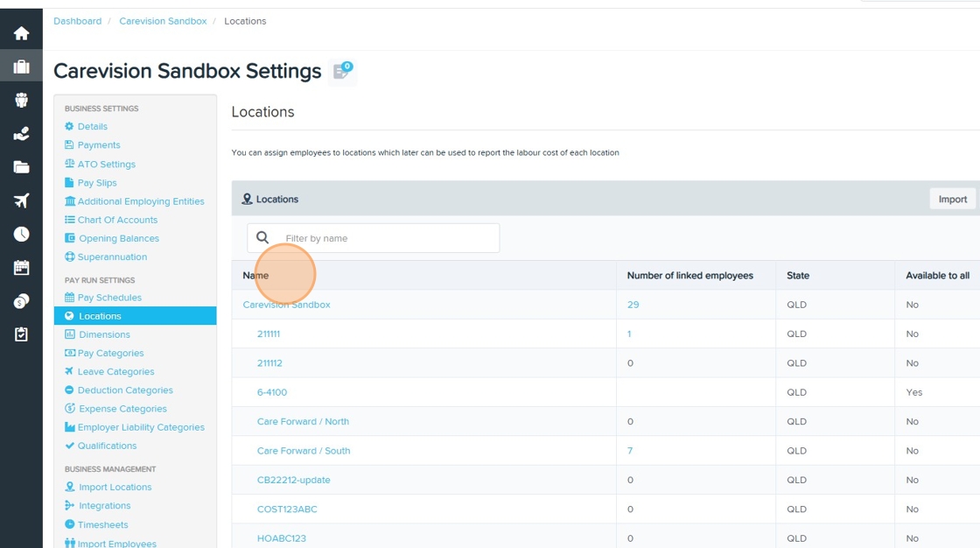Open Import Locations
The width and height of the screenshot is (980, 548).
click(x=115, y=487)
